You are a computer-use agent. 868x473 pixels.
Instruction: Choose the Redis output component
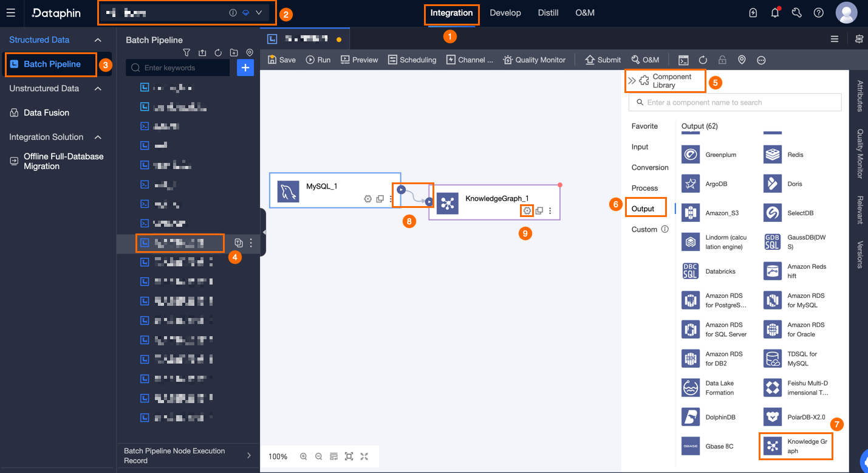click(785, 154)
